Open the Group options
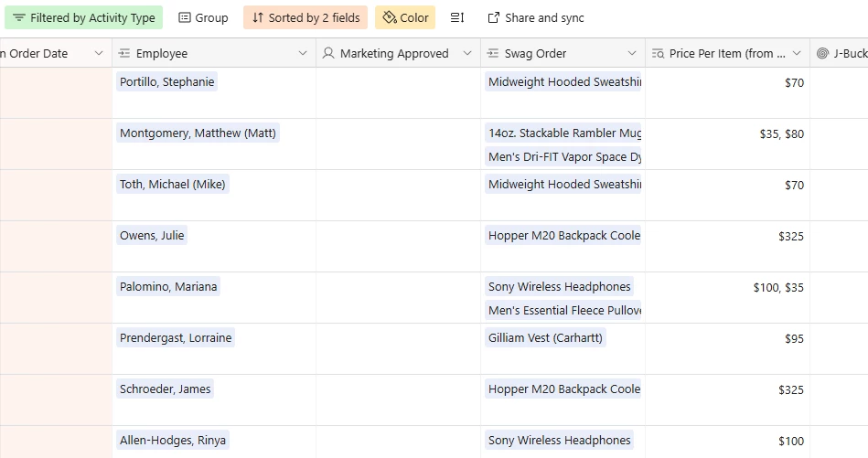Viewport: 868px width, 458px height. [203, 17]
